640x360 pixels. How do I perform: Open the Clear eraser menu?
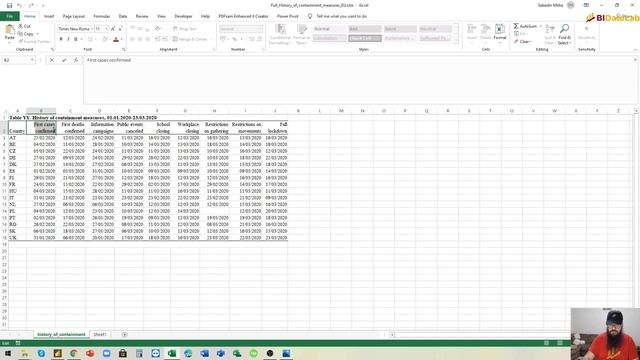point(522,42)
